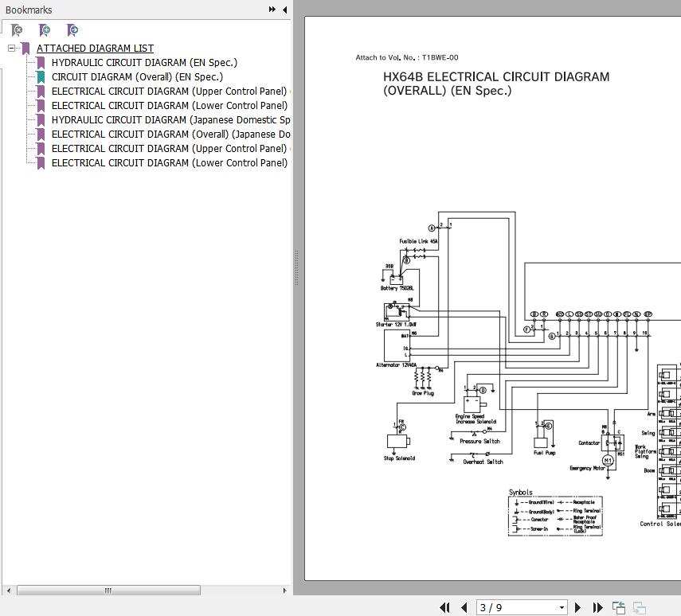Open Bookmarks panel double-arrow options menu
The width and height of the screenshot is (681, 616).
coord(272,10)
